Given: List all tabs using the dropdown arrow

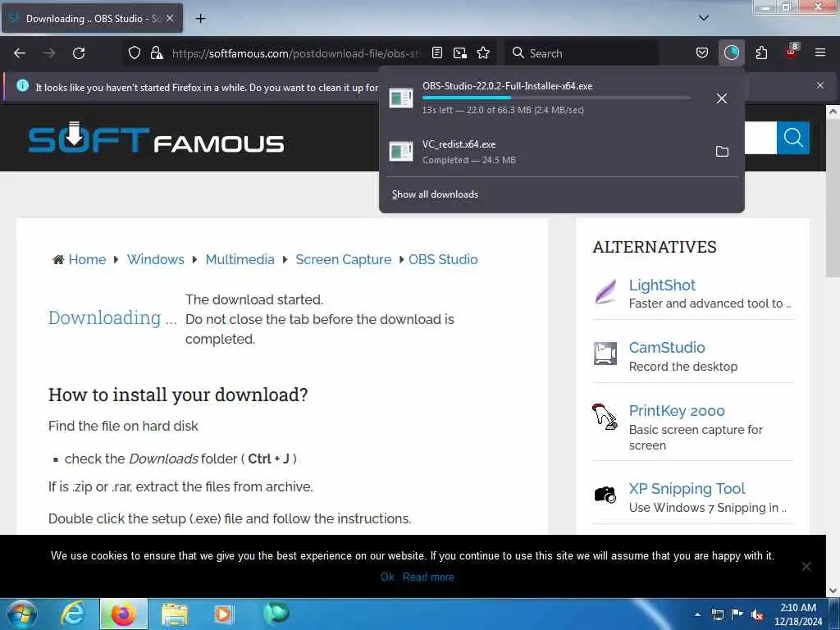Looking at the screenshot, I should [703, 18].
